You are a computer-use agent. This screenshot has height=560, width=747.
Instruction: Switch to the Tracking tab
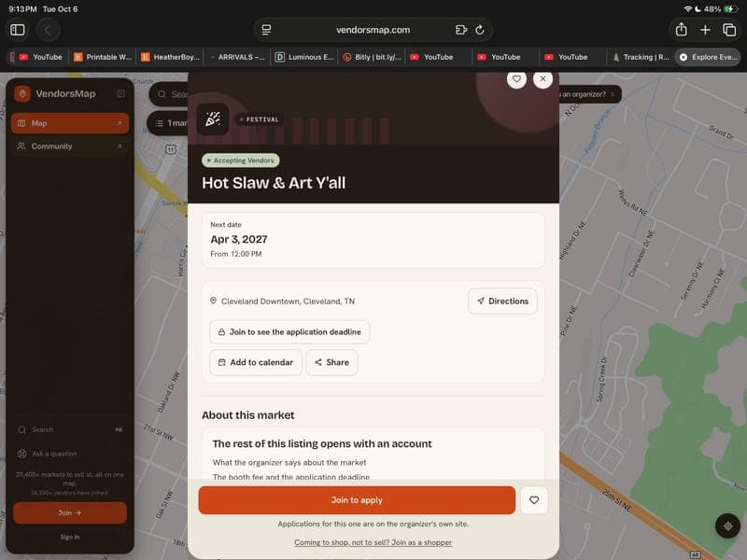point(641,57)
